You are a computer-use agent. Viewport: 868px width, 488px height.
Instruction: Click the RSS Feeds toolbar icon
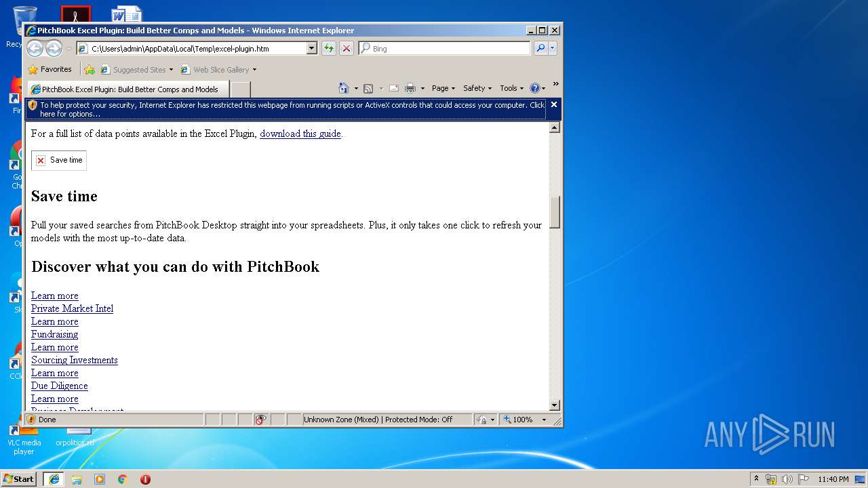(368, 88)
